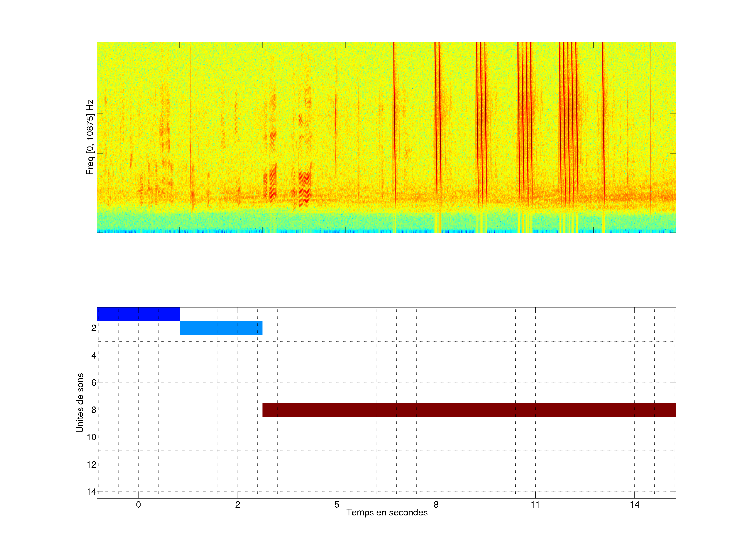Click the light blue bar in row 2
This screenshot has height=560, width=747.
(x=221, y=328)
